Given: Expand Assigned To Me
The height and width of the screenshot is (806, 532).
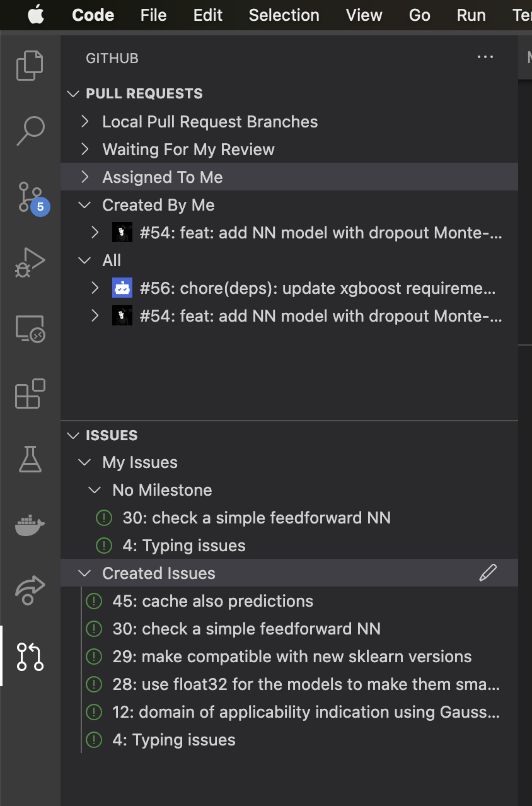Looking at the screenshot, I should (x=85, y=177).
